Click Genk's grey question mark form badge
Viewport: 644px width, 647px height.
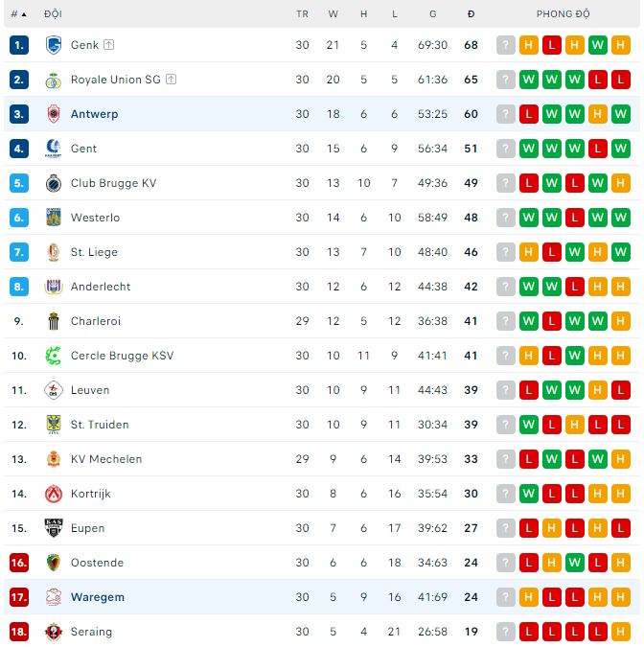click(506, 45)
